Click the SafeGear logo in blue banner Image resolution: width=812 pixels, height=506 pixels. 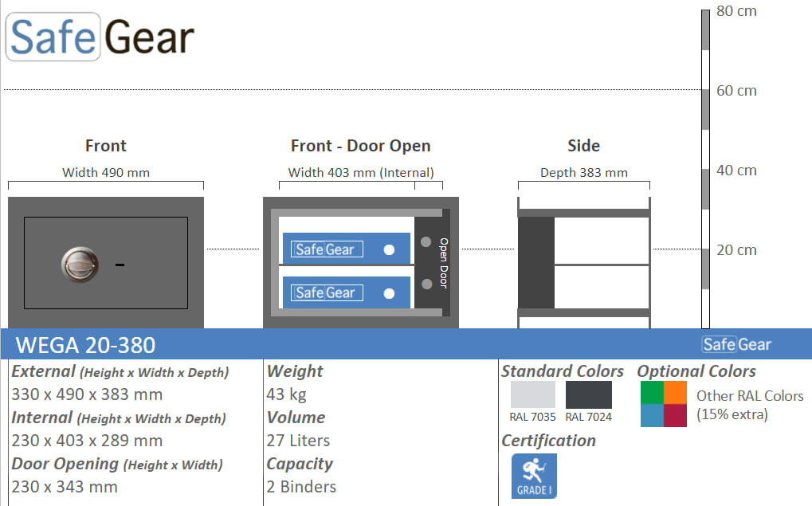(x=736, y=344)
